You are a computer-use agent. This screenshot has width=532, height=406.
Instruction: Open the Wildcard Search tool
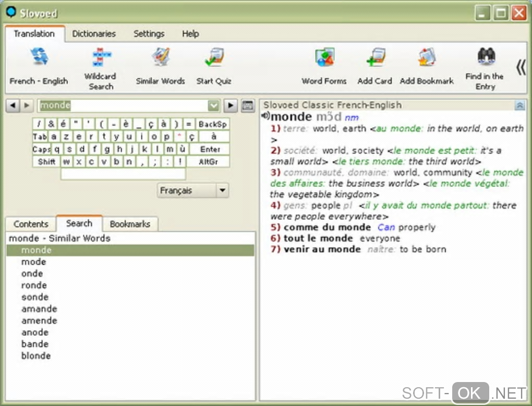(x=102, y=57)
